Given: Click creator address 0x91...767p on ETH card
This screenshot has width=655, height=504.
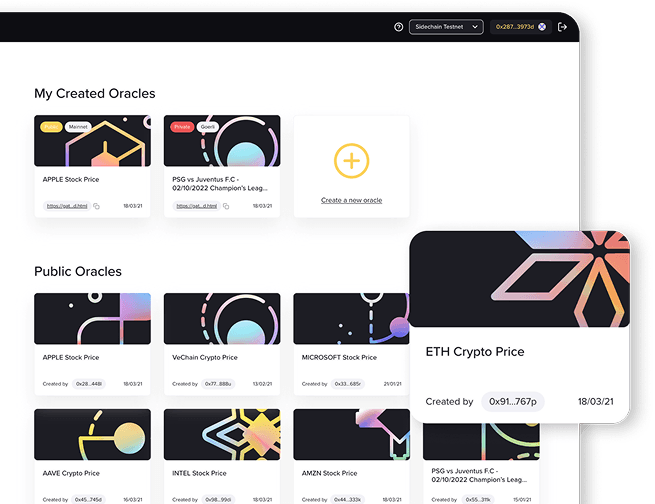Looking at the screenshot, I should [x=513, y=401].
